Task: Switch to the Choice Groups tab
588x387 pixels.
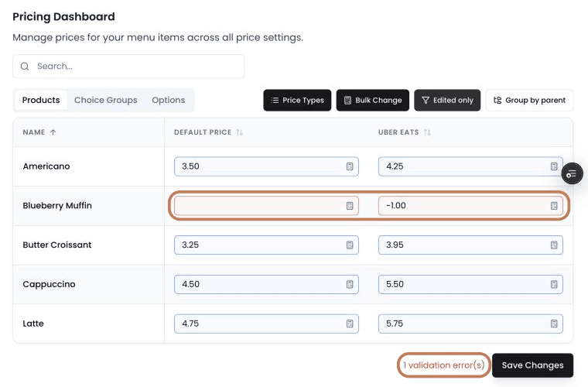Action: (x=106, y=100)
